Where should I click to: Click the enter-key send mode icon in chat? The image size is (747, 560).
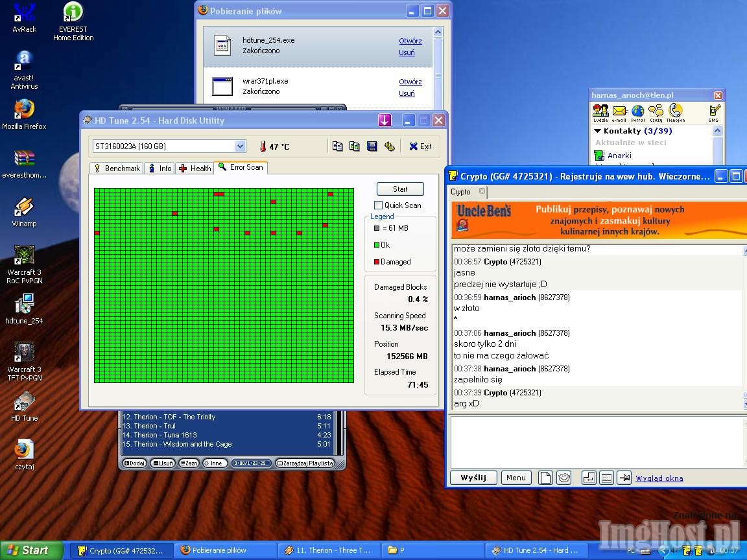click(x=589, y=478)
